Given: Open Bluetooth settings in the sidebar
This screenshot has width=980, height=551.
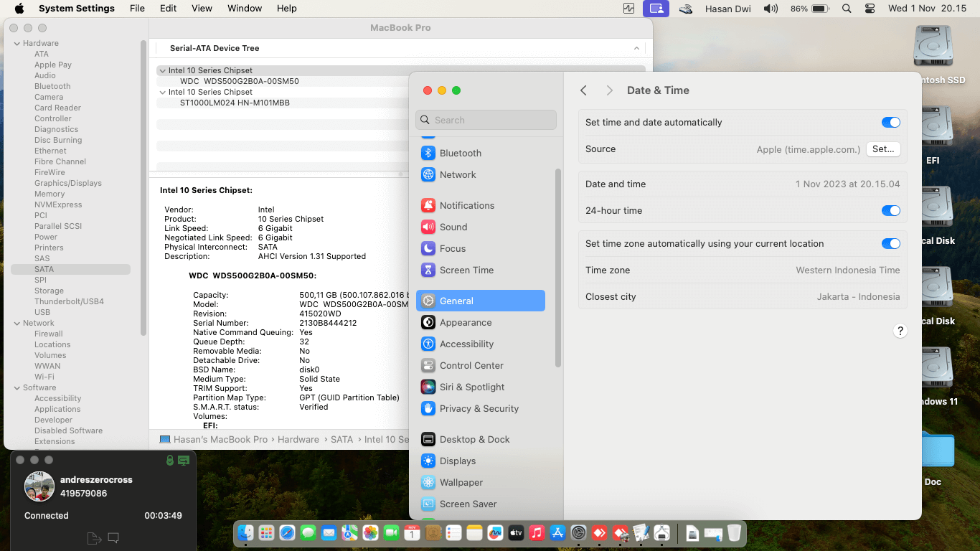Looking at the screenshot, I should [x=460, y=153].
